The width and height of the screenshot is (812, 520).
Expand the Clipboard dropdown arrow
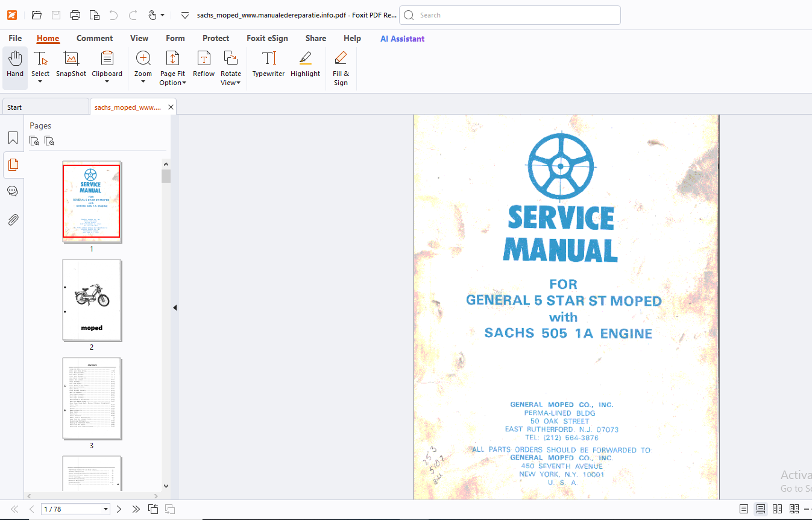click(x=107, y=82)
